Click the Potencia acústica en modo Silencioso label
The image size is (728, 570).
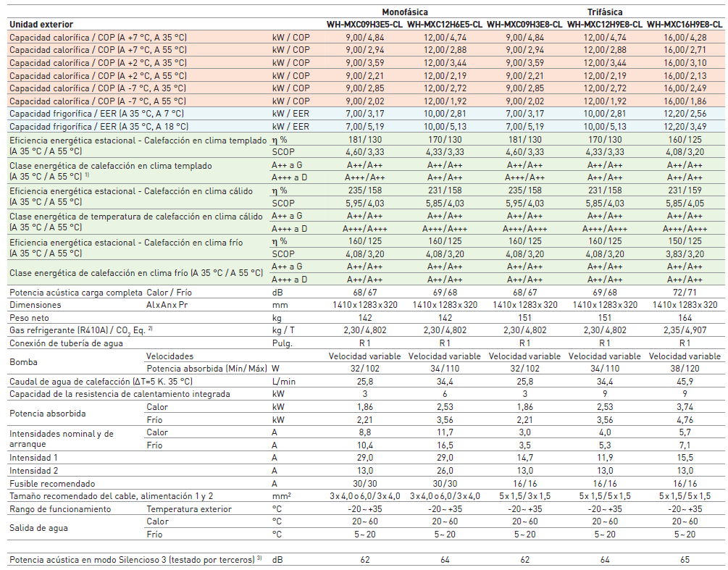click(x=131, y=560)
